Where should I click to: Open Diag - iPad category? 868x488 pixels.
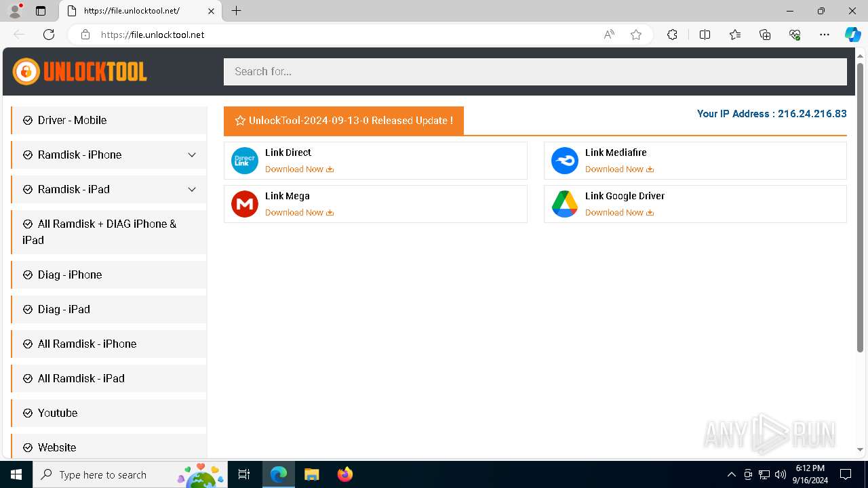[109, 309]
